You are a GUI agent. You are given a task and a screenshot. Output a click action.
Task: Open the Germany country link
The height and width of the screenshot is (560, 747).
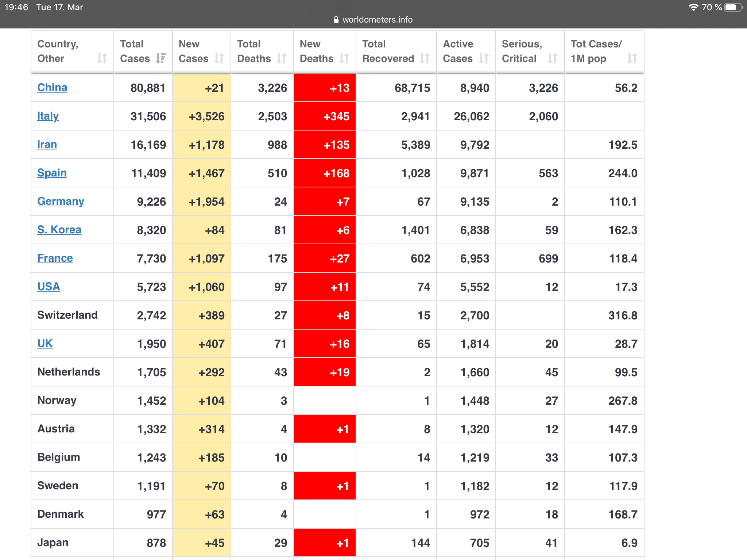pyautogui.click(x=61, y=201)
